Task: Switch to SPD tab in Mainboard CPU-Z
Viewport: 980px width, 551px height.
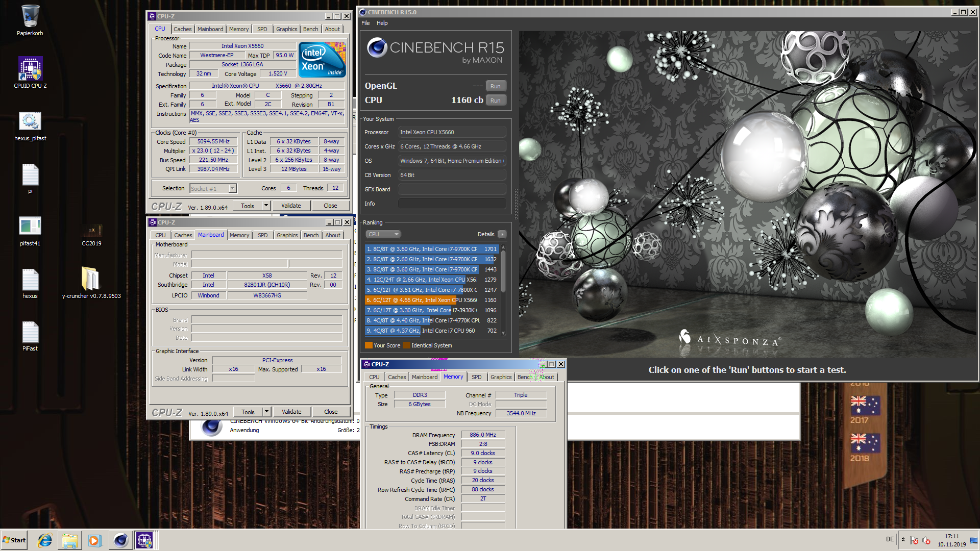Action: (262, 235)
